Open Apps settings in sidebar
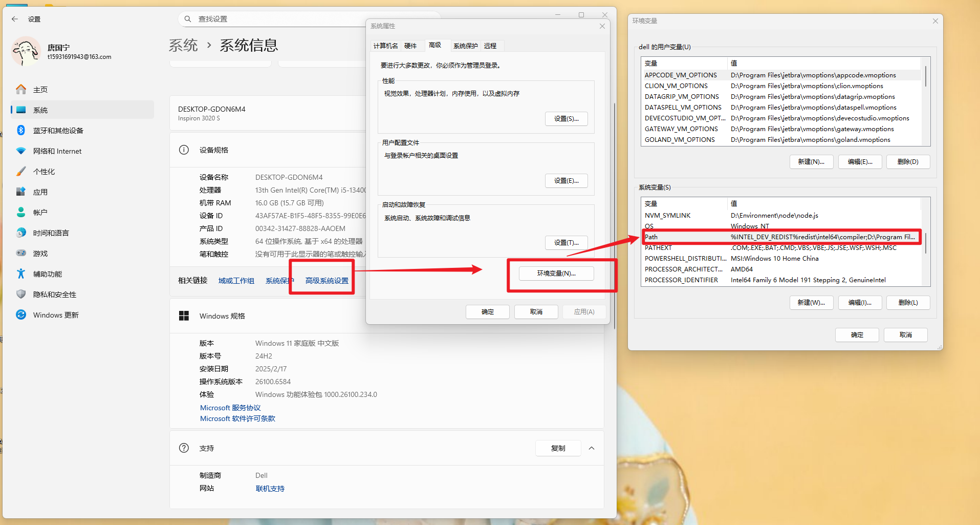 pos(82,192)
